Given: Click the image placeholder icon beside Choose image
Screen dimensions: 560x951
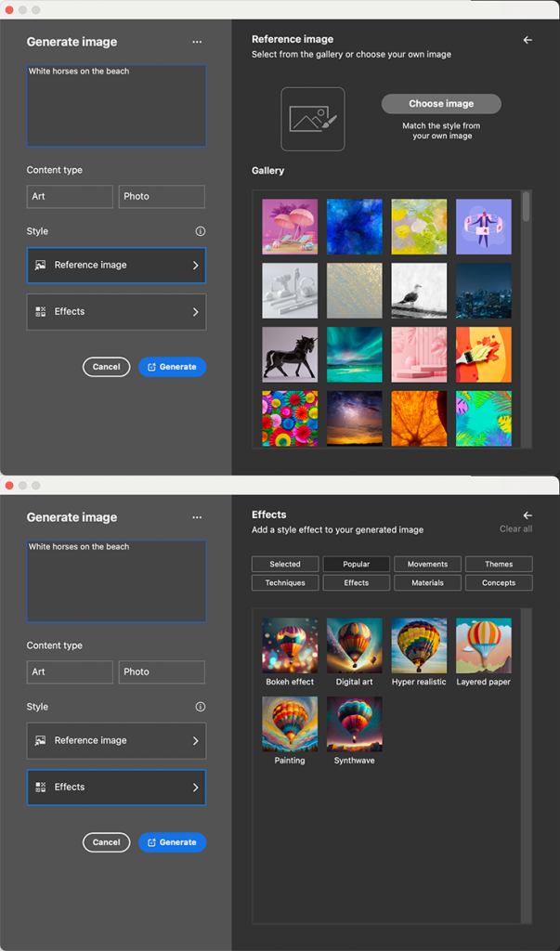Looking at the screenshot, I should pyautogui.click(x=313, y=119).
